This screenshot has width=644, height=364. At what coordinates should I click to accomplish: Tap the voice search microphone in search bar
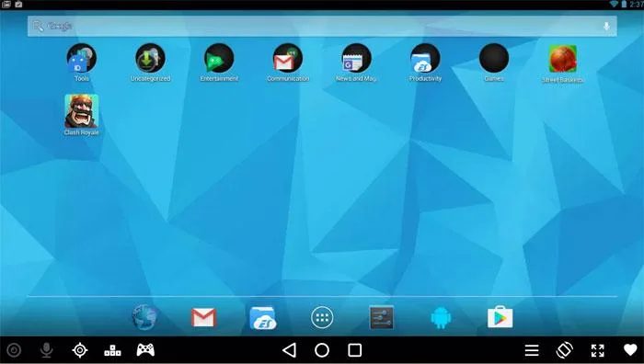click(x=606, y=27)
